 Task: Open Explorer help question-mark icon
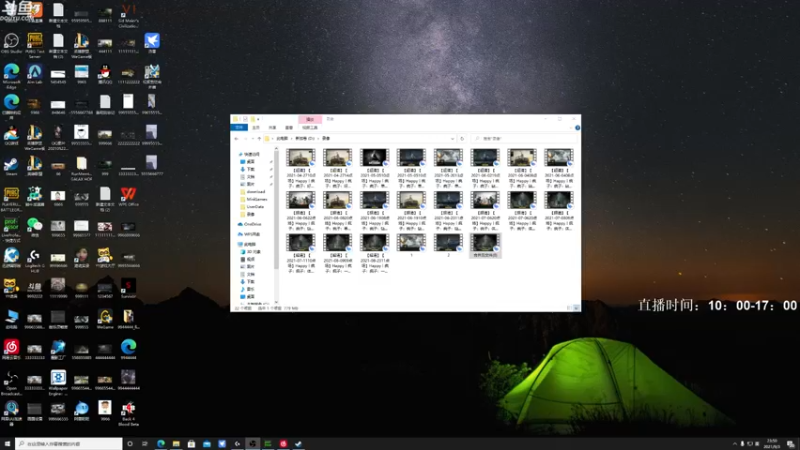click(x=578, y=128)
